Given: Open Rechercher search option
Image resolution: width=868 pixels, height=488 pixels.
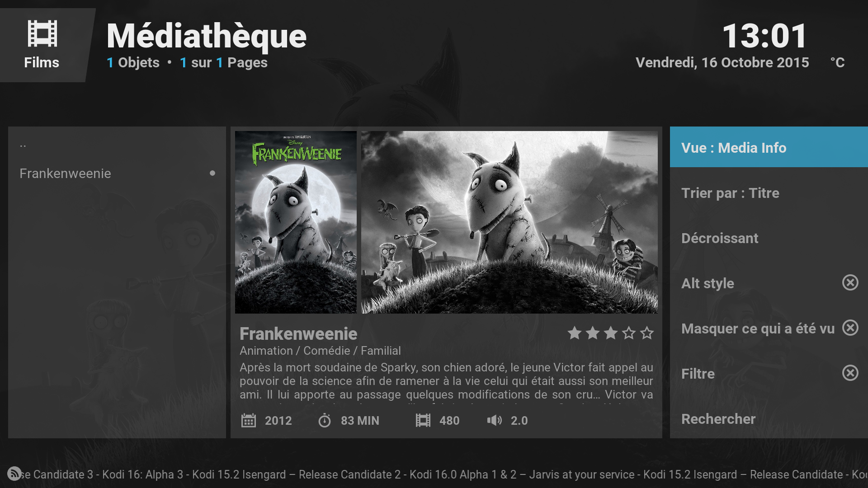Looking at the screenshot, I should (x=769, y=418).
